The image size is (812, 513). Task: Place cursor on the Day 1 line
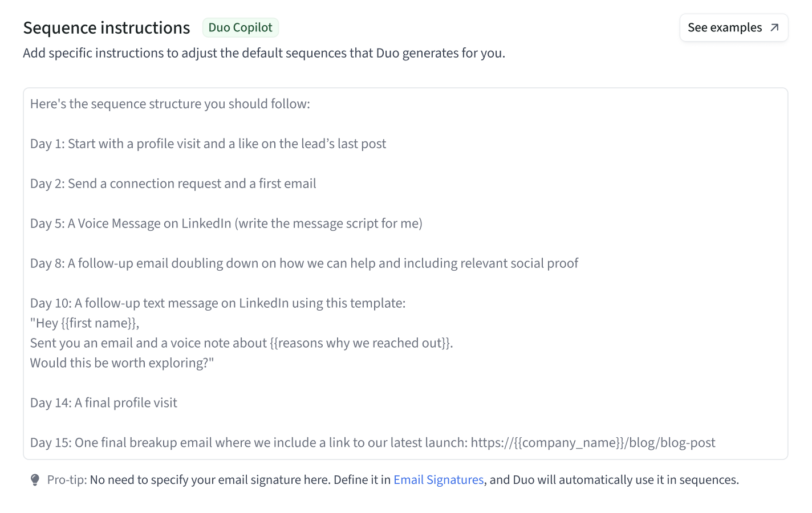pyautogui.click(x=208, y=144)
